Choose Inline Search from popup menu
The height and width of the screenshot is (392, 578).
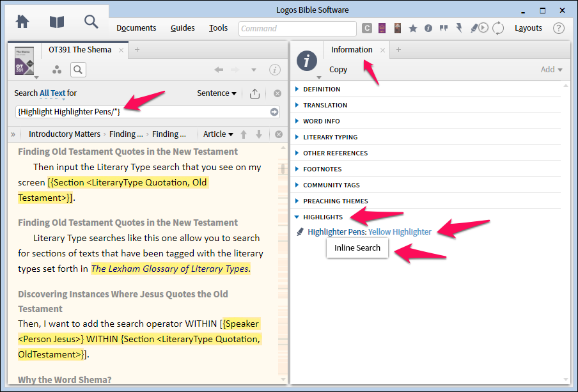[357, 248]
